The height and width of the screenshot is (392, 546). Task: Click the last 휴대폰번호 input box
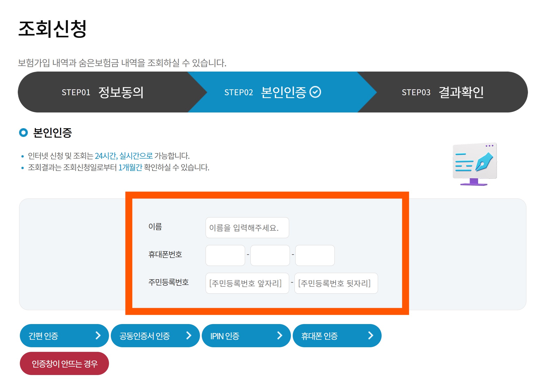315,255
